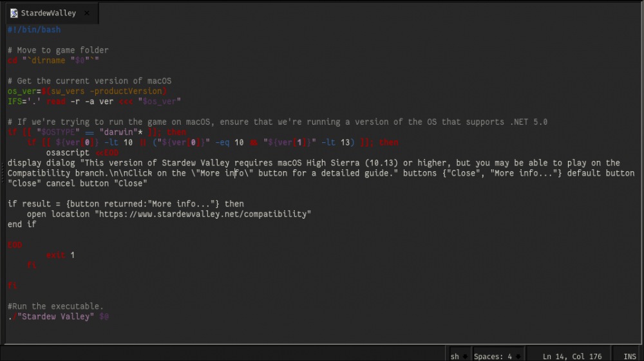Click the os_ver sw_vers assignment line
The image size is (644, 361).
pos(87,91)
